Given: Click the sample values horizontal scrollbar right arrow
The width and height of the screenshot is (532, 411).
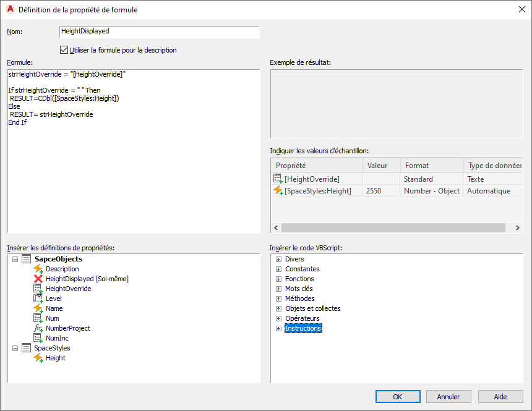Looking at the screenshot, I should click(x=518, y=227).
